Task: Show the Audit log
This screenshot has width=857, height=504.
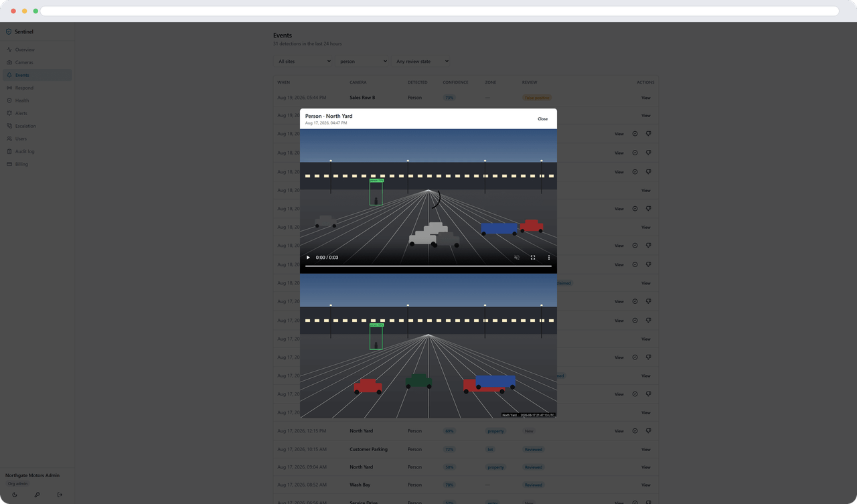Action: (37, 151)
